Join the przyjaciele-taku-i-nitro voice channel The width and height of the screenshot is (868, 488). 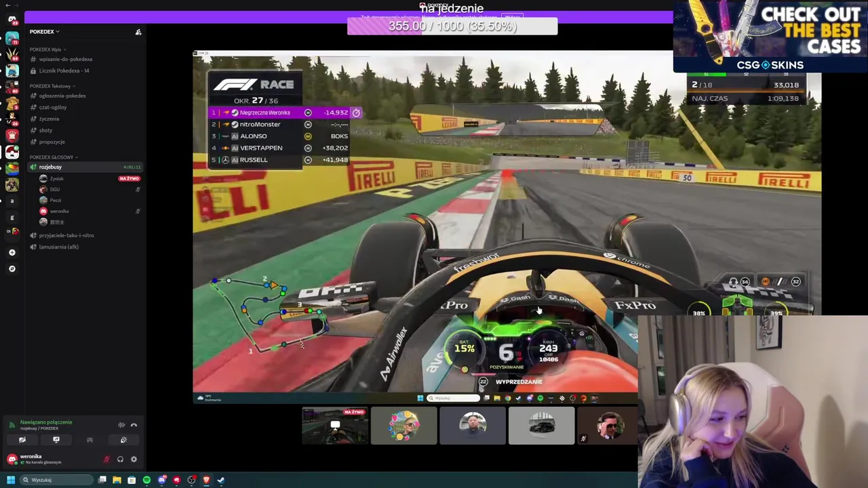(85, 235)
